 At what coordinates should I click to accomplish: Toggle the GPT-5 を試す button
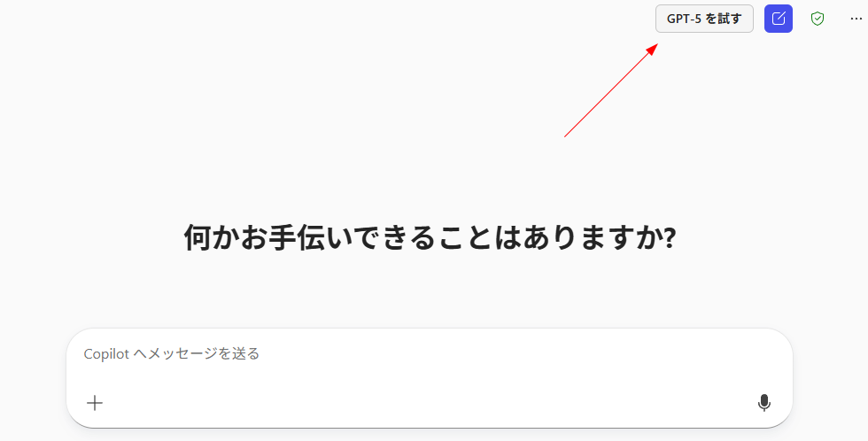pyautogui.click(x=704, y=19)
